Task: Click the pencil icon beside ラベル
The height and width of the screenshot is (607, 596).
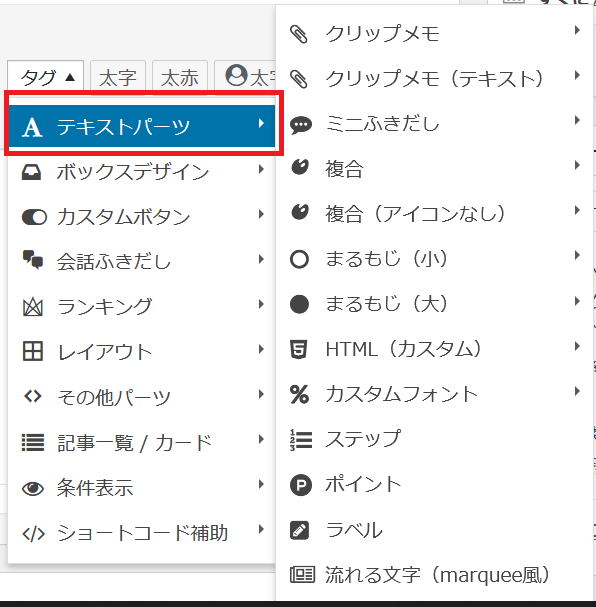Action: pyautogui.click(x=300, y=530)
